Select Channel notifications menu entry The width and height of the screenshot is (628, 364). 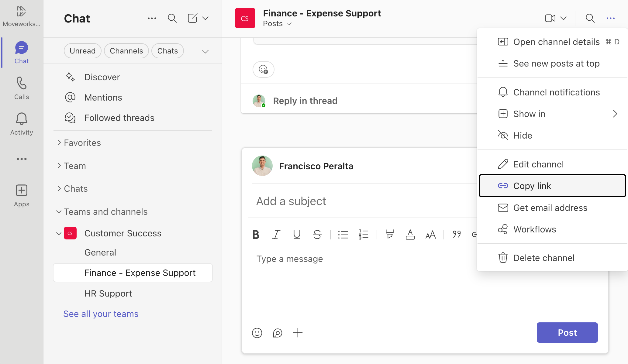coord(556,92)
